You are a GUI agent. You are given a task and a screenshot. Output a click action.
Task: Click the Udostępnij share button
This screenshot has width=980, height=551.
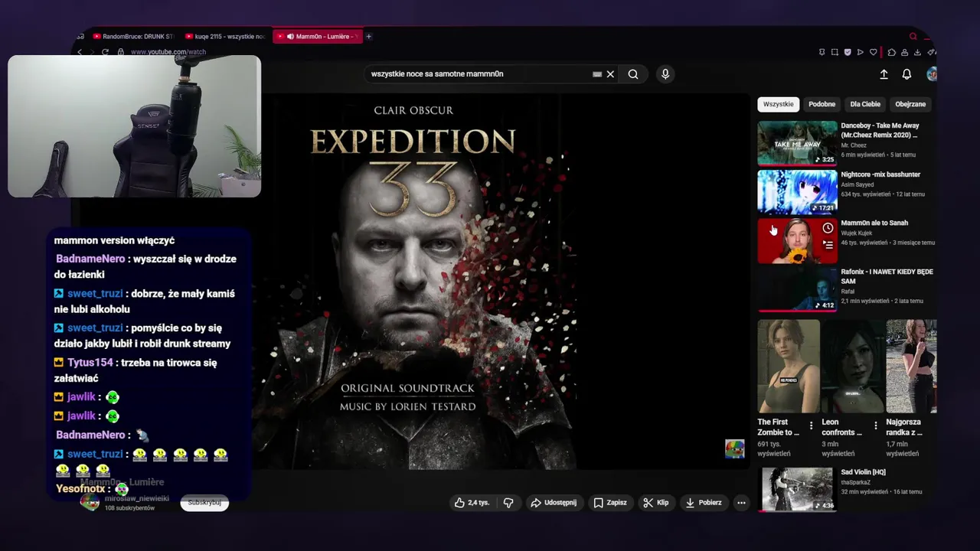point(554,503)
